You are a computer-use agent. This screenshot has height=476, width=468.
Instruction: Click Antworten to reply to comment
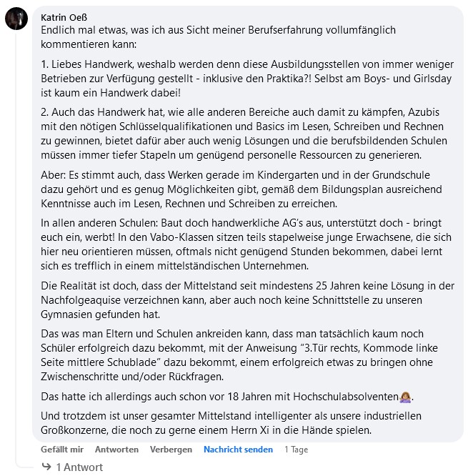(x=116, y=450)
